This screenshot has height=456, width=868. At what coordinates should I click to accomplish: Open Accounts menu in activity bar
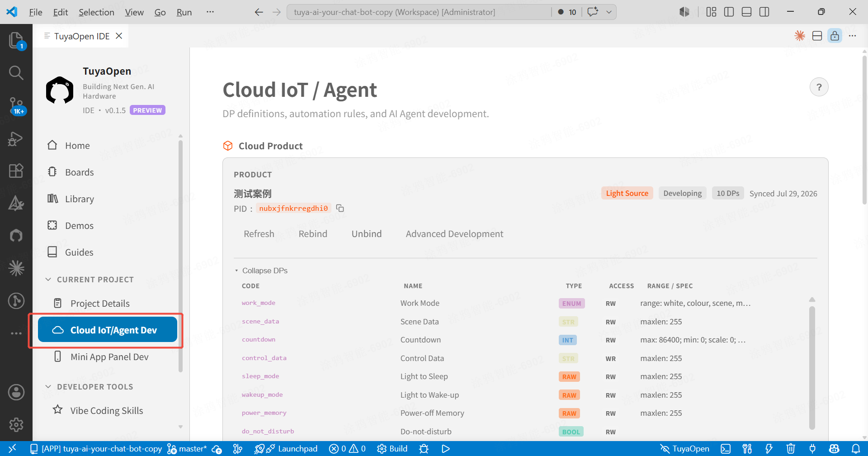(x=16, y=392)
